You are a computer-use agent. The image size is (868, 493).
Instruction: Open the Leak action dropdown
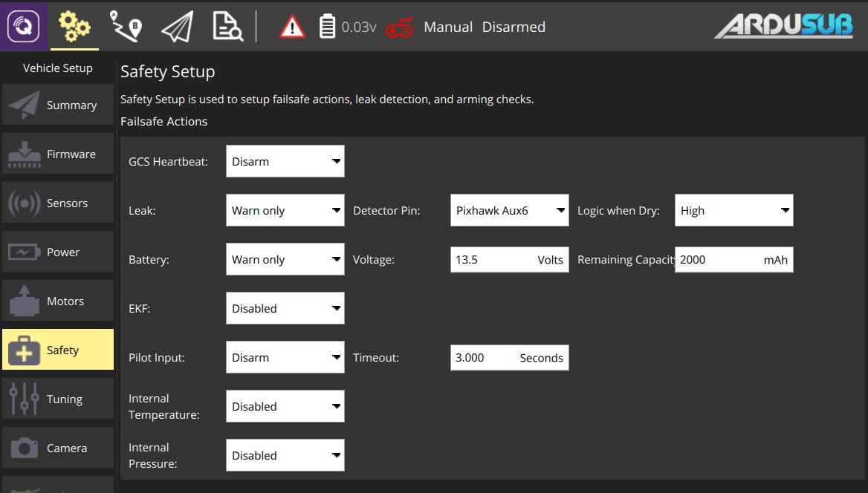285,210
